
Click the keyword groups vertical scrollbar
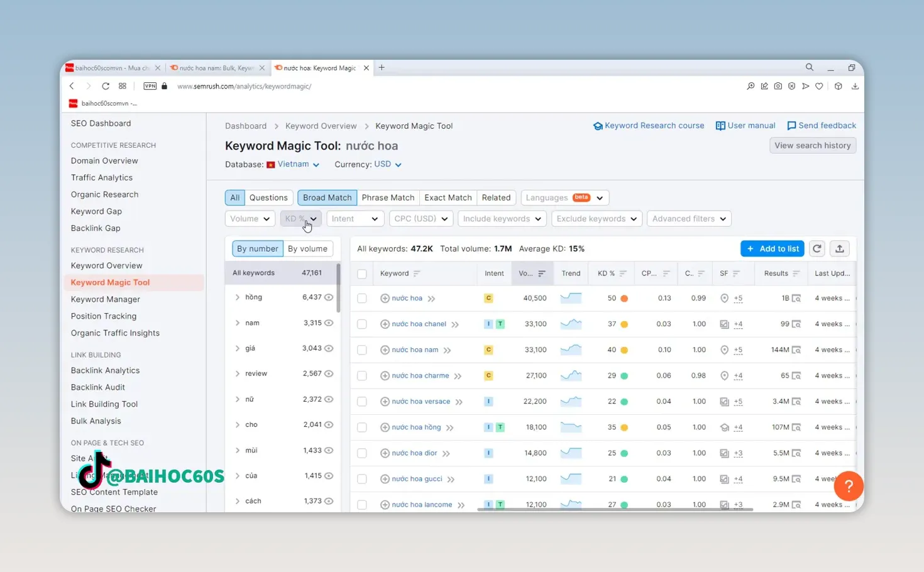pyautogui.click(x=339, y=288)
